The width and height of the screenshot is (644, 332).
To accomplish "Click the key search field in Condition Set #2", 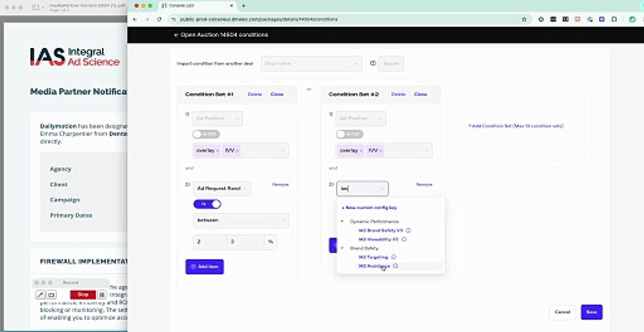I will [x=362, y=189].
